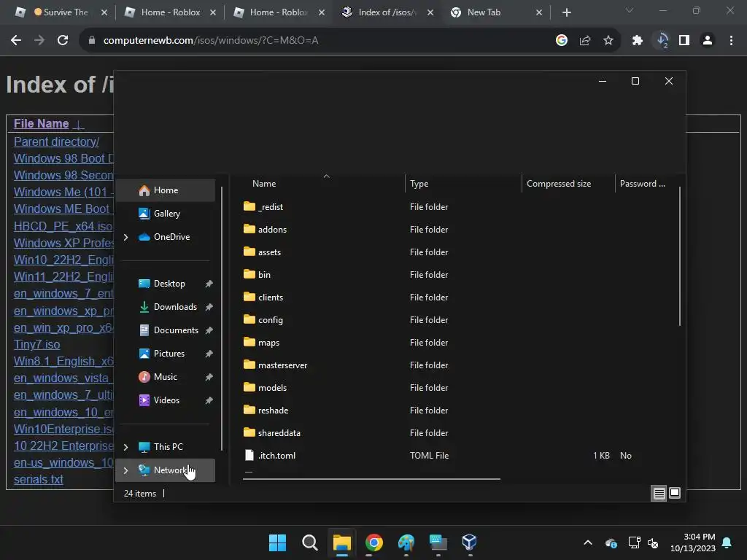The image size is (747, 560).
Task: Open the Chrome extensions puzzle icon
Action: (x=638, y=41)
